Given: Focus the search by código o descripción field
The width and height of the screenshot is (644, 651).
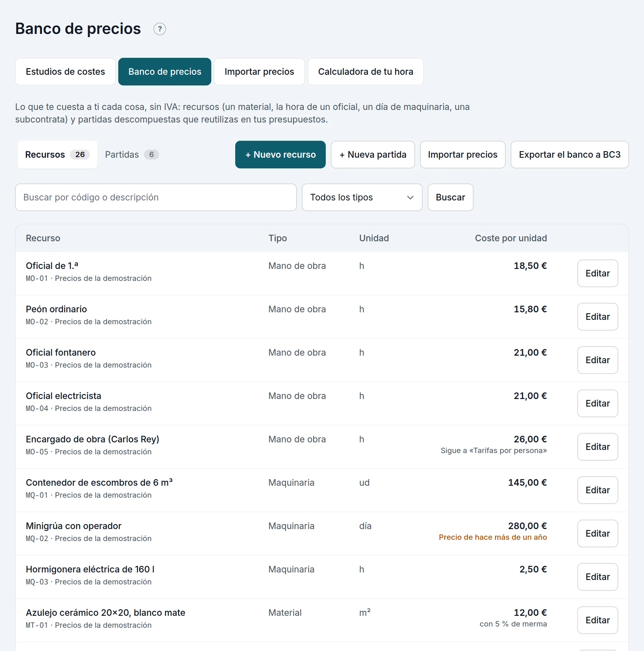Looking at the screenshot, I should [x=156, y=197].
